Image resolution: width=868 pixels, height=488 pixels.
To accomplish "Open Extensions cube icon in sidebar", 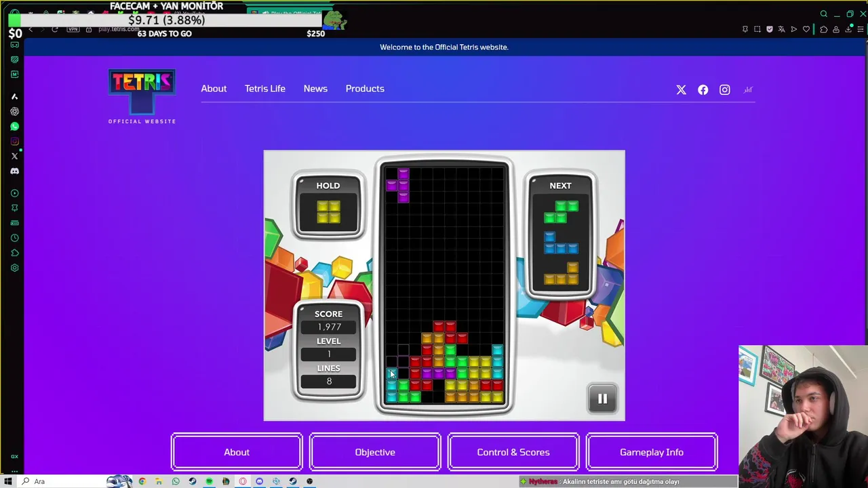I will (14, 253).
